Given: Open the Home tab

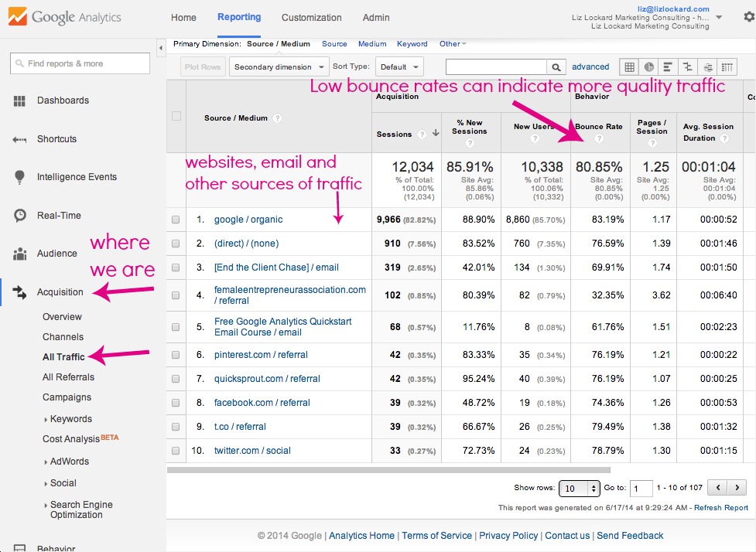Looking at the screenshot, I should click(183, 18).
